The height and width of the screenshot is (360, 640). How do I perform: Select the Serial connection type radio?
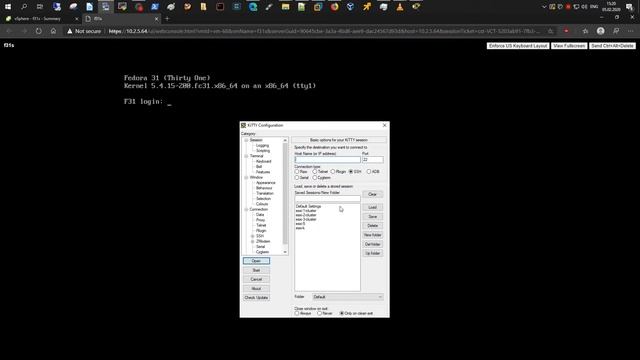[297, 178]
